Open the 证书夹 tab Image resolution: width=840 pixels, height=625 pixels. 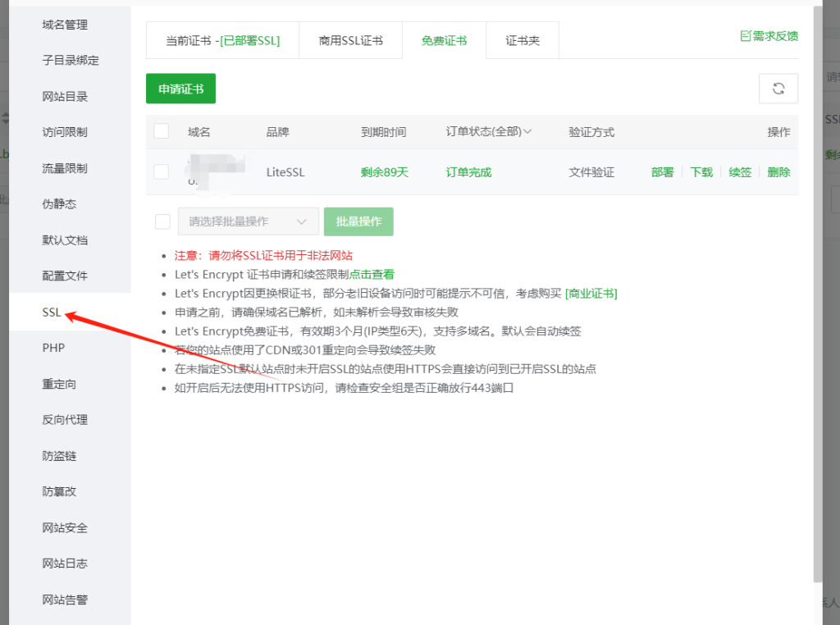click(522, 39)
